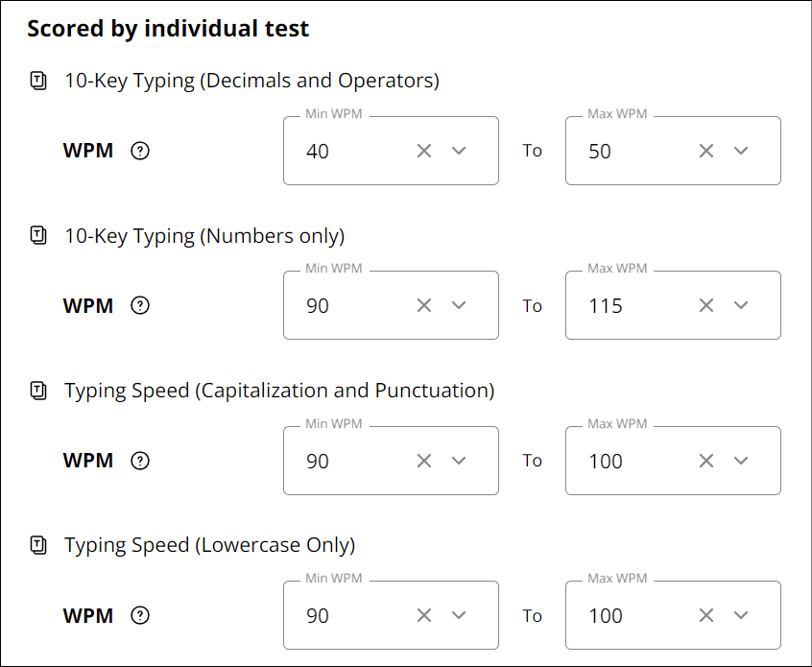Image resolution: width=812 pixels, height=667 pixels.
Task: Click the 10-Key Typing (Decimals and Operators) label
Action: 251,81
